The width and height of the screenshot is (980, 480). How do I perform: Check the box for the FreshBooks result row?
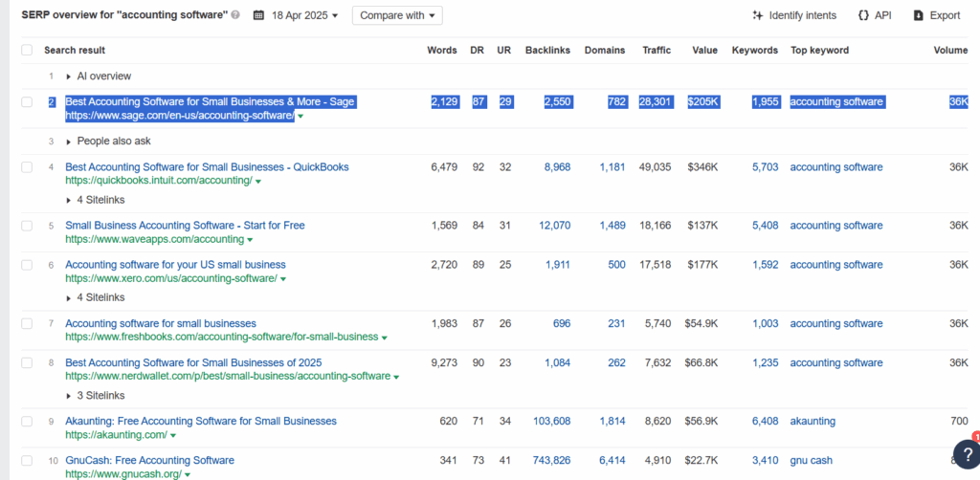[x=27, y=323]
